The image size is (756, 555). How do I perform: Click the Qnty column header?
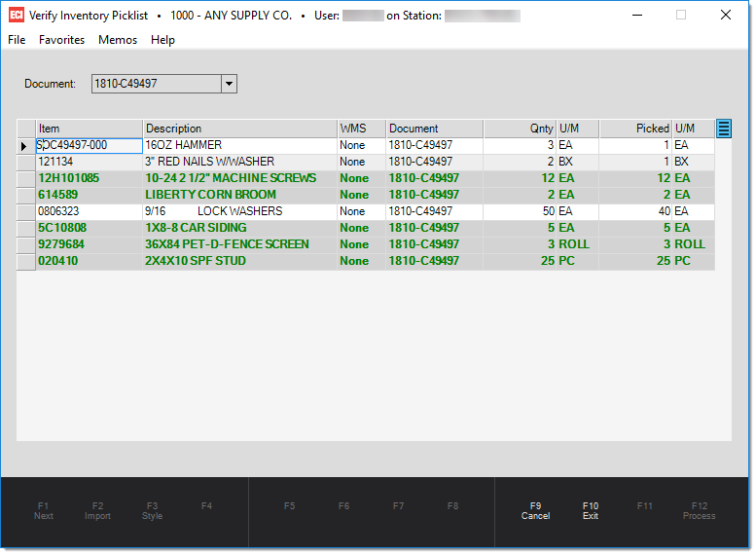[x=521, y=129]
